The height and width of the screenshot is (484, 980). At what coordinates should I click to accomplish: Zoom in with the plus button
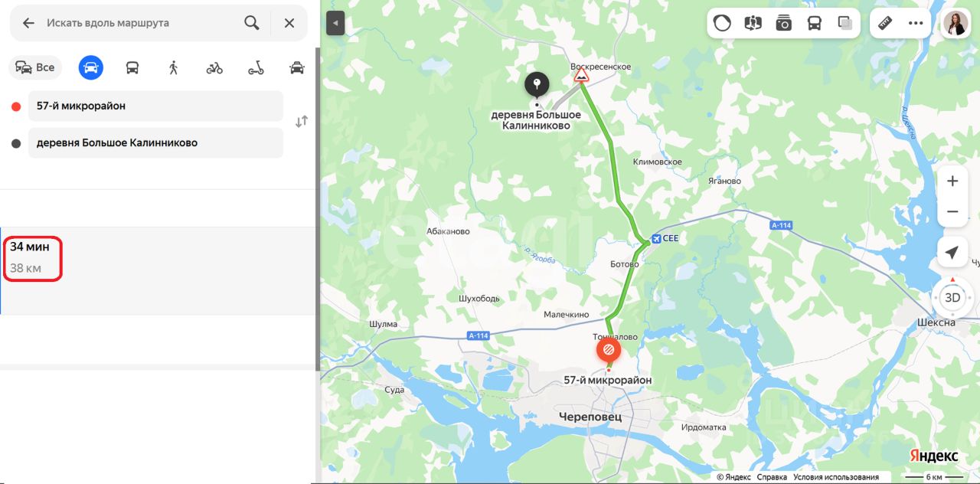952,181
